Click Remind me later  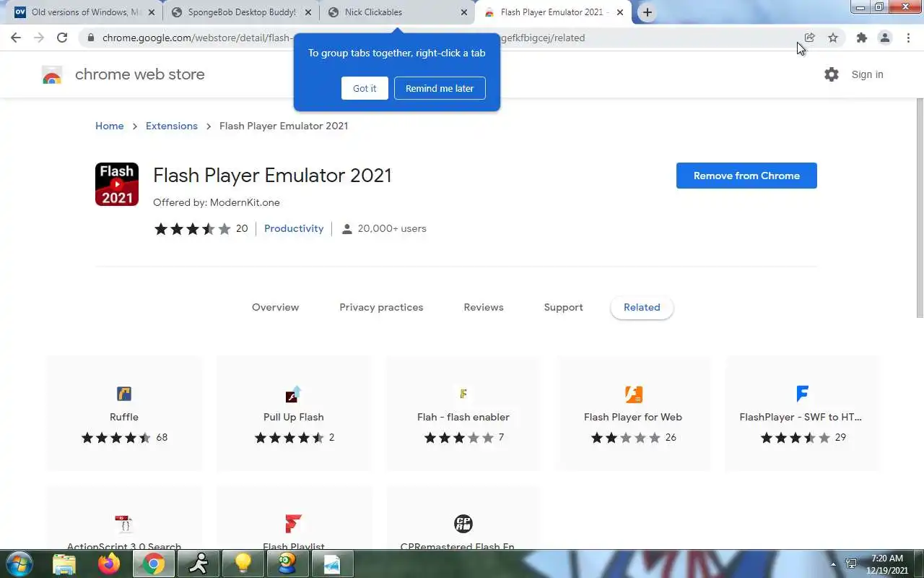440,88
